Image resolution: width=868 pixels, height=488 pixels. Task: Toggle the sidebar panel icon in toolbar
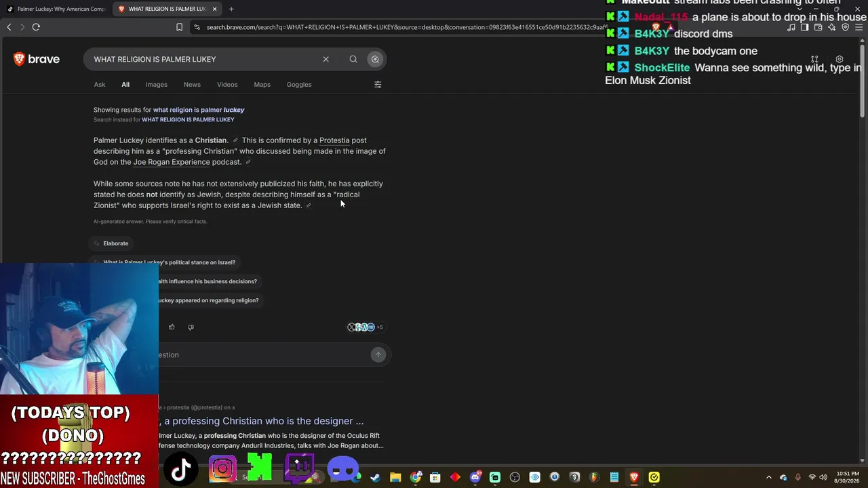coord(805,27)
